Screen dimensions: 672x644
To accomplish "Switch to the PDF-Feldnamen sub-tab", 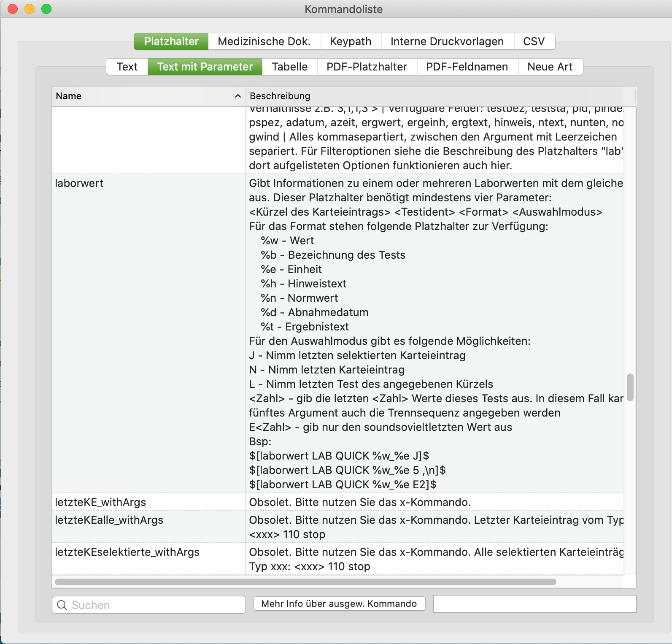I will pos(467,67).
